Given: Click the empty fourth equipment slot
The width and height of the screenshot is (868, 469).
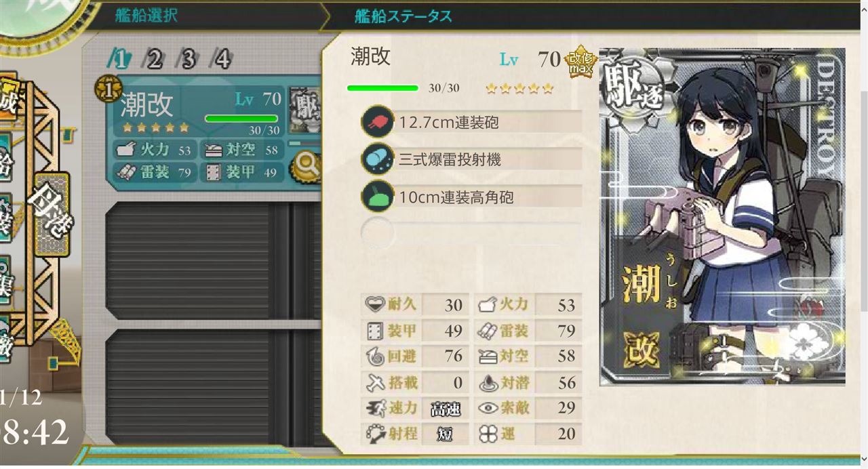Looking at the screenshot, I should coord(471,233).
